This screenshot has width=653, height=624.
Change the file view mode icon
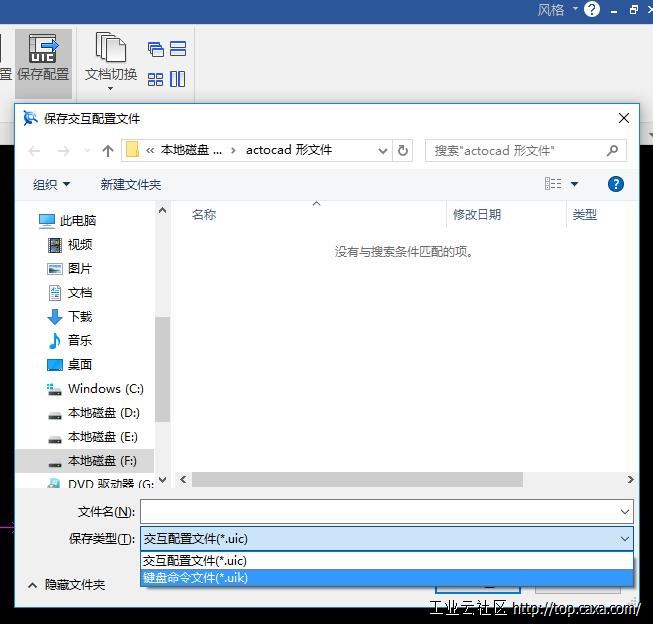tap(553, 184)
